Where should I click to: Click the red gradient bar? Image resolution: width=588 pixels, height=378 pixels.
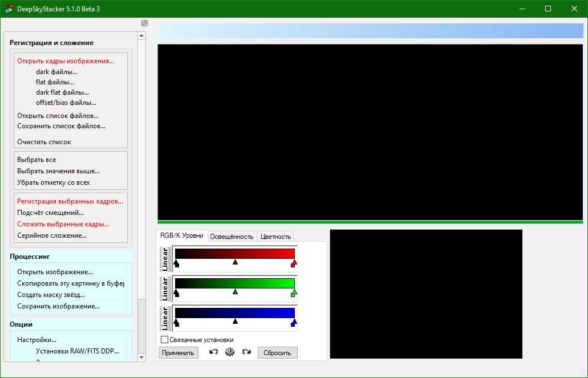[235, 254]
